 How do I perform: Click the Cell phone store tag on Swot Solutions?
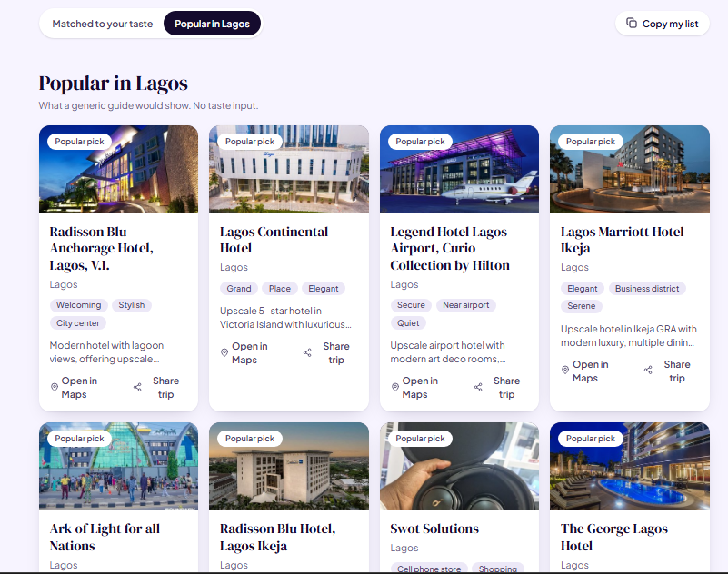[429, 569]
